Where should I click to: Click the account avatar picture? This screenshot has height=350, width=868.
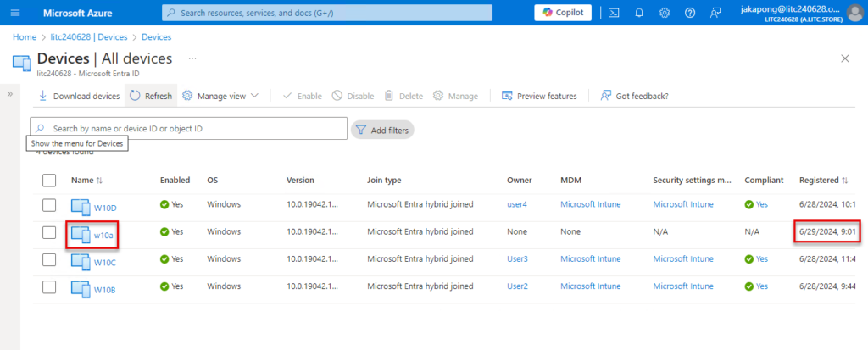[x=854, y=13]
